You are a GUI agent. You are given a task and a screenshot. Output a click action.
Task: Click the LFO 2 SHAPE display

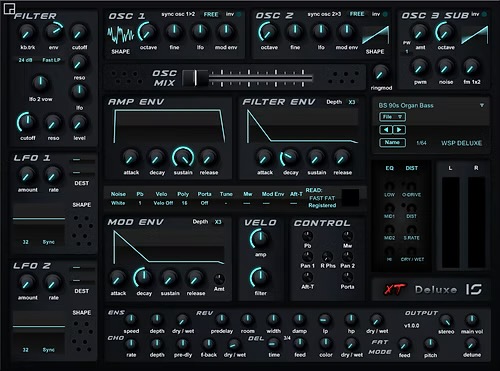pos(39,327)
